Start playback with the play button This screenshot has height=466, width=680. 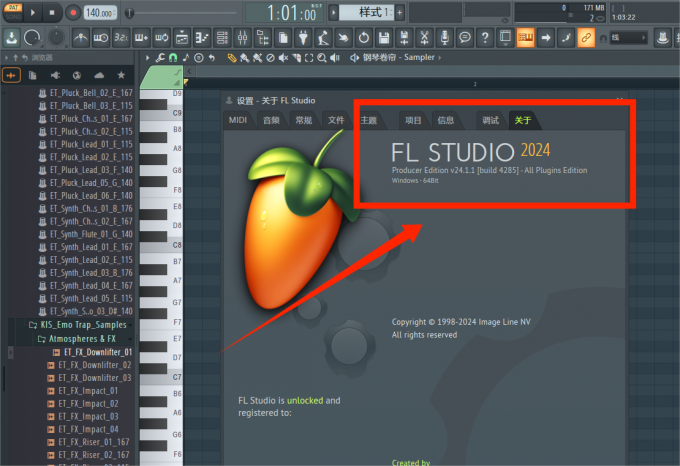click(33, 13)
